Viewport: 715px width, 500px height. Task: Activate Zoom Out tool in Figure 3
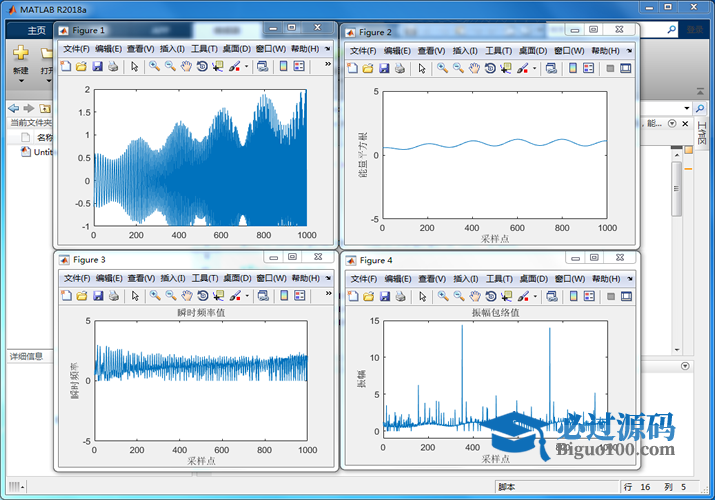(171, 296)
